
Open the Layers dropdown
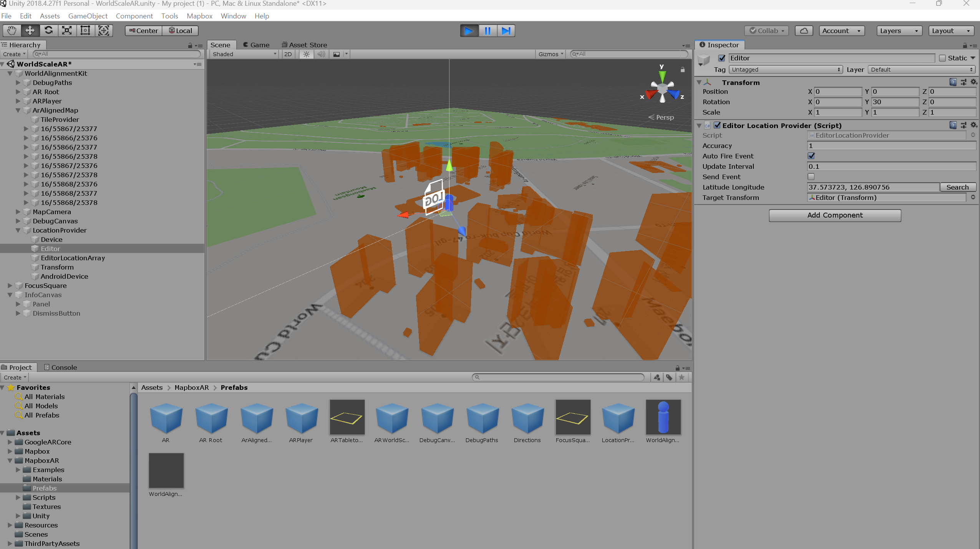tap(899, 31)
